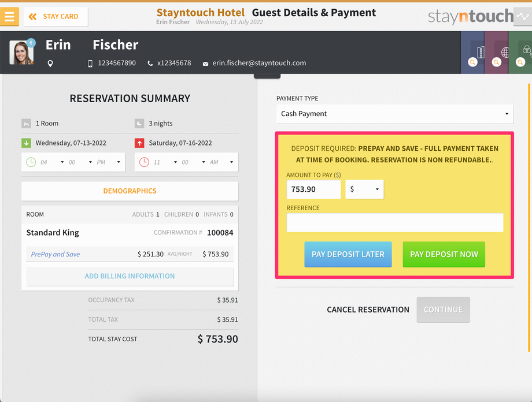Click the location pin icon under Erin
The width and height of the screenshot is (532, 402).
click(50, 64)
